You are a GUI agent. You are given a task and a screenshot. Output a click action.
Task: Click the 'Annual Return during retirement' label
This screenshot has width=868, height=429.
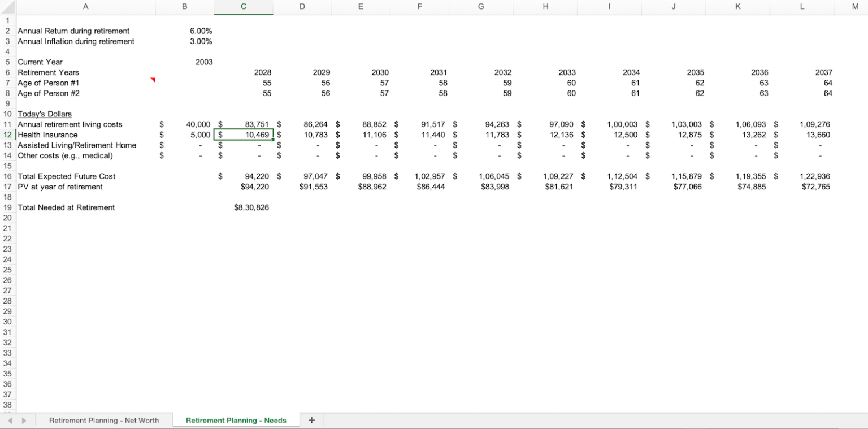pyautogui.click(x=73, y=31)
